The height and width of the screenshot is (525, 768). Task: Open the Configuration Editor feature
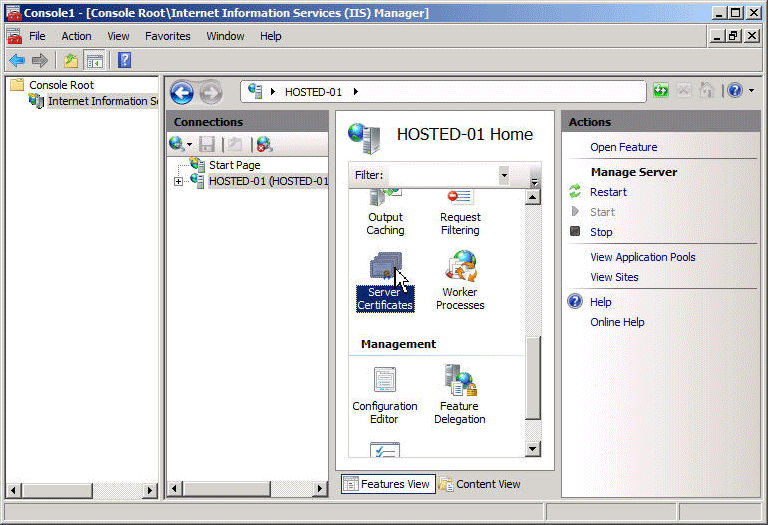(384, 396)
